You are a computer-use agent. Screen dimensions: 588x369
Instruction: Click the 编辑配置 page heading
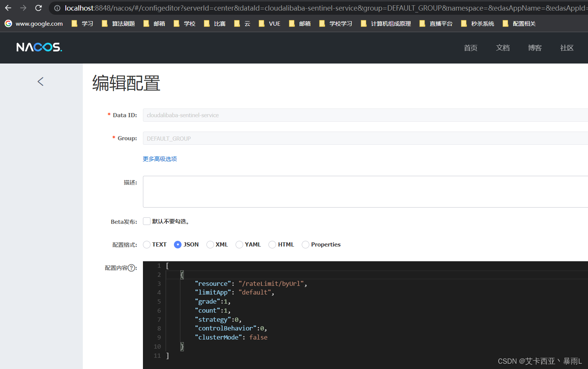coord(126,83)
